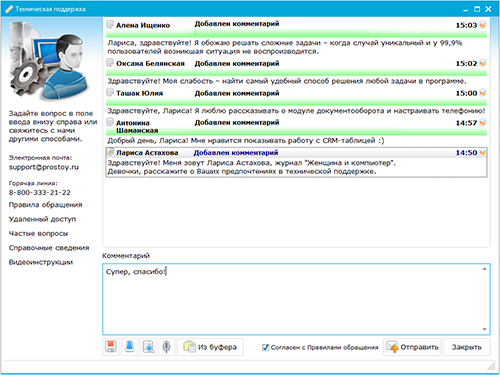Click the blue attach file icon
500x376 pixels.
[x=129, y=347]
